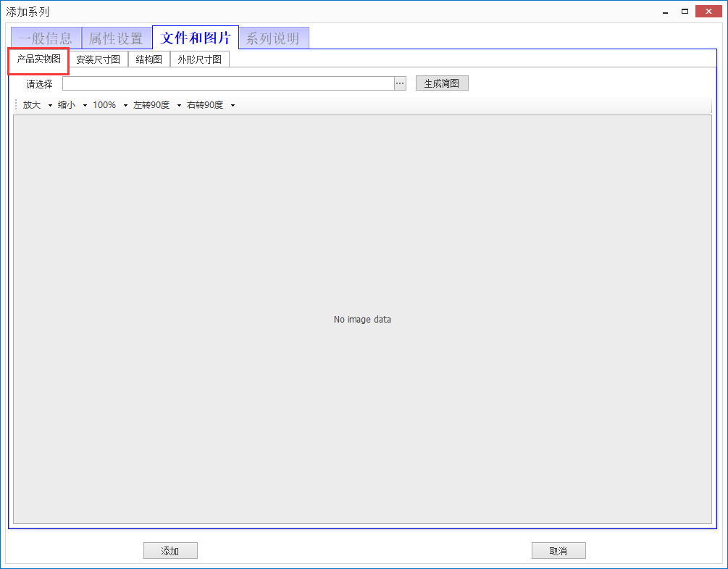Click inside the 请选择 file path field
The image size is (728, 569).
tap(228, 83)
